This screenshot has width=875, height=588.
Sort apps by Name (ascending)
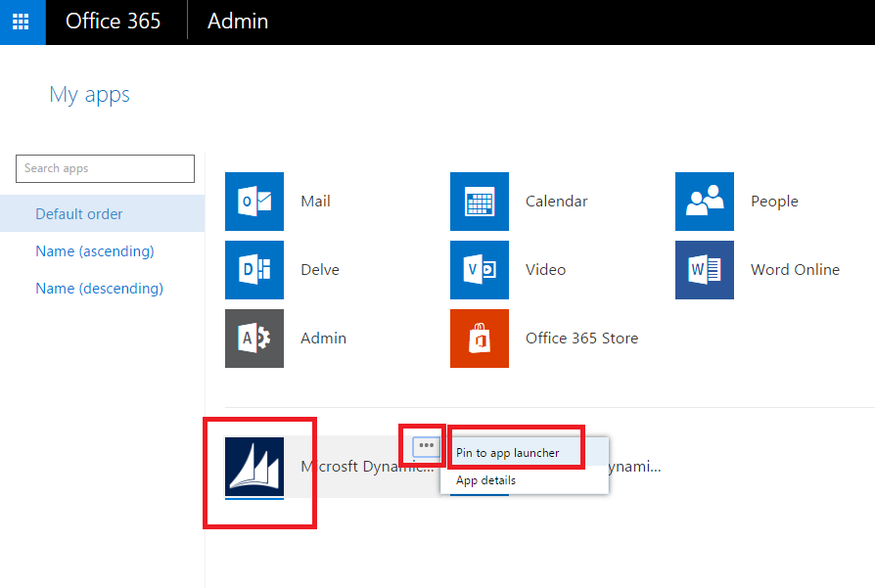[x=95, y=251]
